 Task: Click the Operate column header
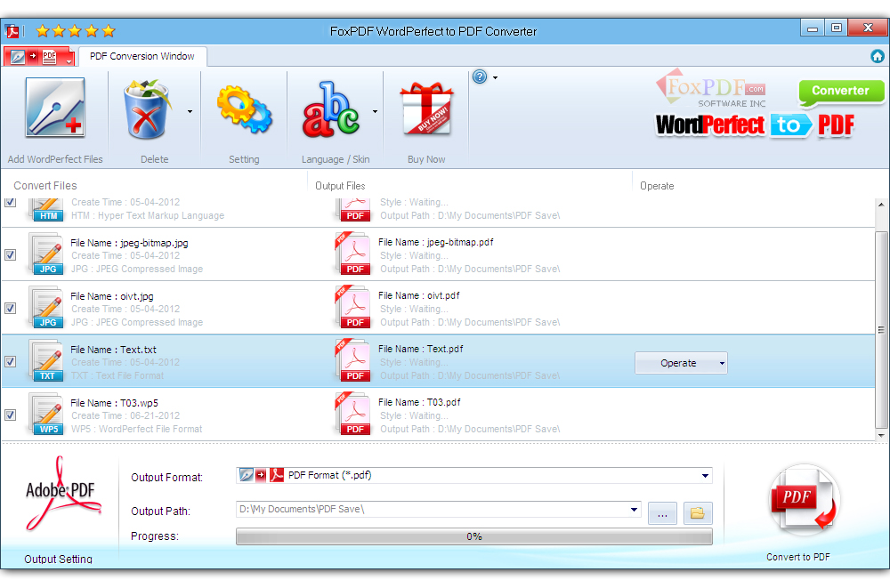[x=657, y=186]
